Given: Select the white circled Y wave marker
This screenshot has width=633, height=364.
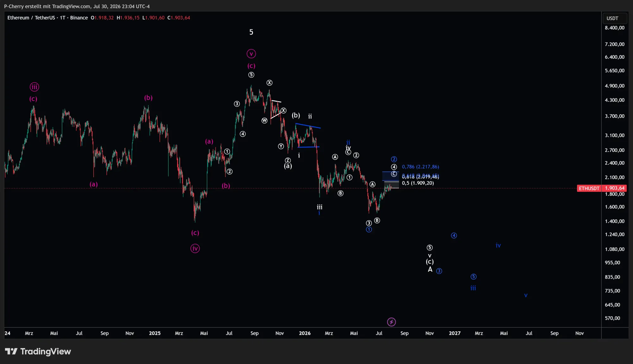Looking at the screenshot, I should pyautogui.click(x=281, y=146).
